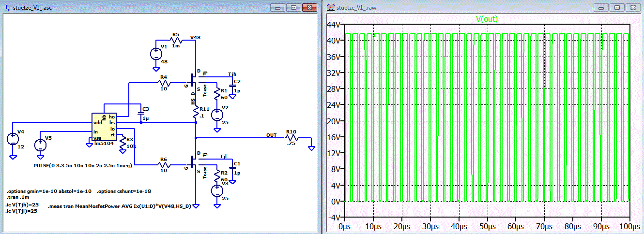
Task: Click the PULSE(0 3.3 5n 10n 10n 2u 2.5u 1meg) text
Action: [x=83, y=165]
